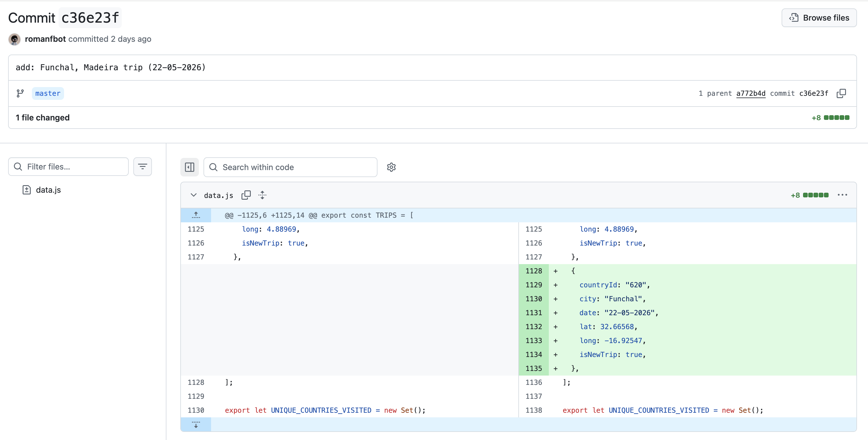Open the data.js file header link

pyautogui.click(x=218, y=195)
